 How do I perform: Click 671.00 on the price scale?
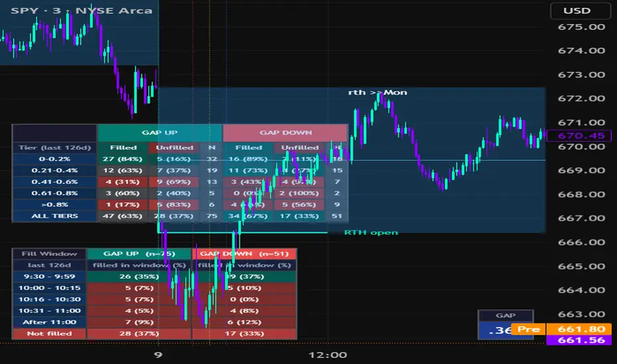pyautogui.click(x=581, y=122)
